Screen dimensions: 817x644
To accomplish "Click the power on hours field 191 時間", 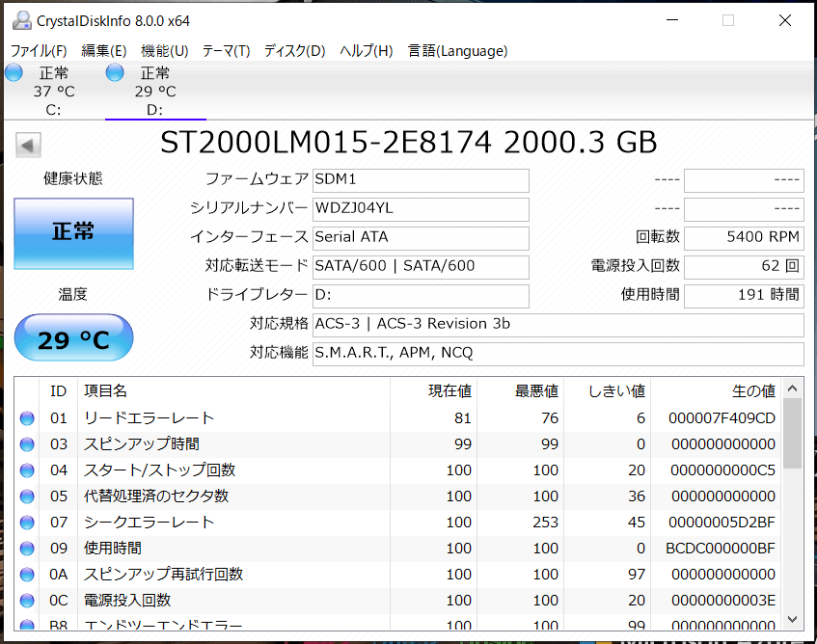I will pos(744,296).
